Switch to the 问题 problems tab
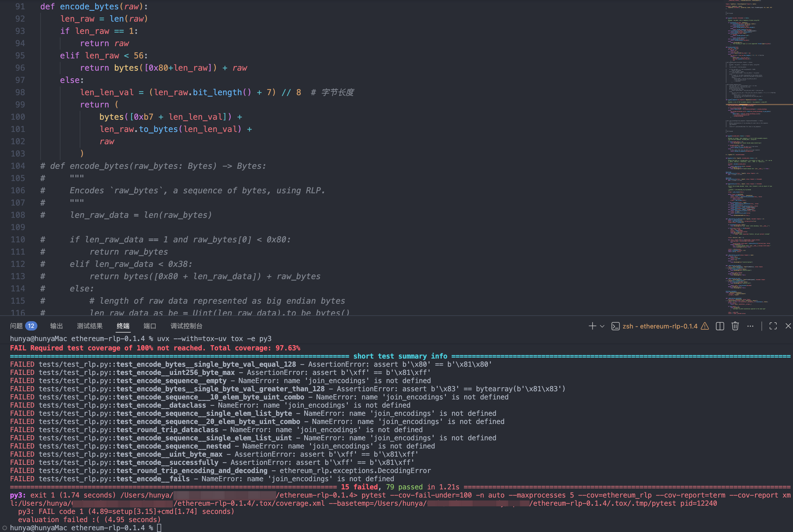 coord(16,326)
